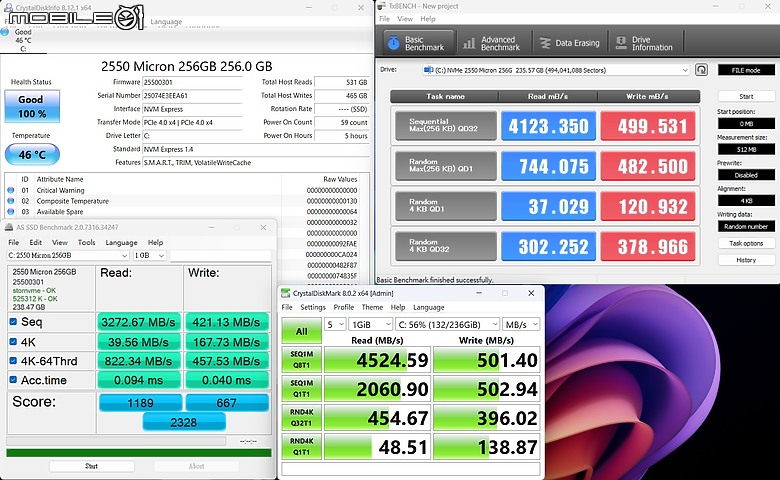The height and width of the screenshot is (480, 780).
Task: Click Random 4 KB QD1 task button
Action: tap(446, 206)
